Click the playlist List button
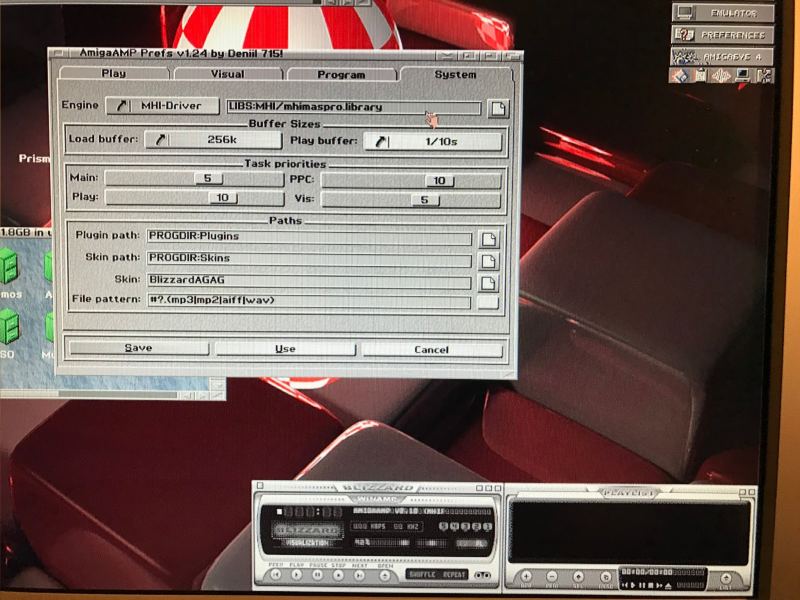The image size is (800, 600). pyautogui.click(x=726, y=579)
